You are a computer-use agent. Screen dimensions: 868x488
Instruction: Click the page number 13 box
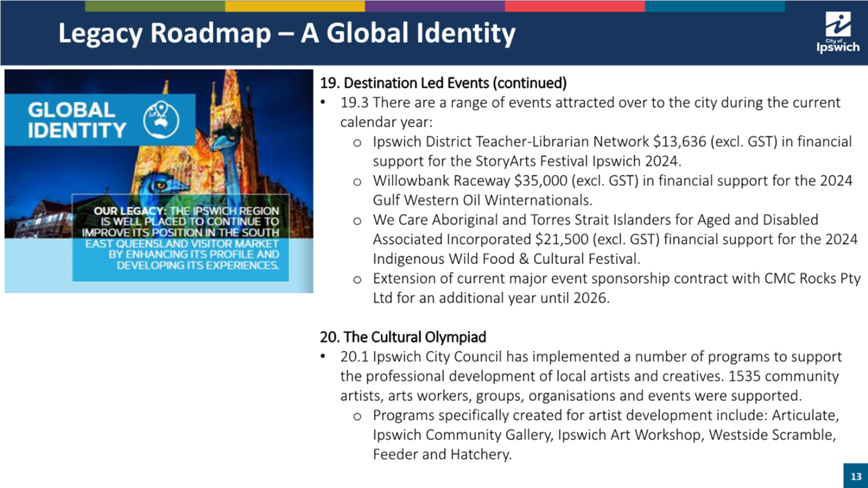[856, 476]
